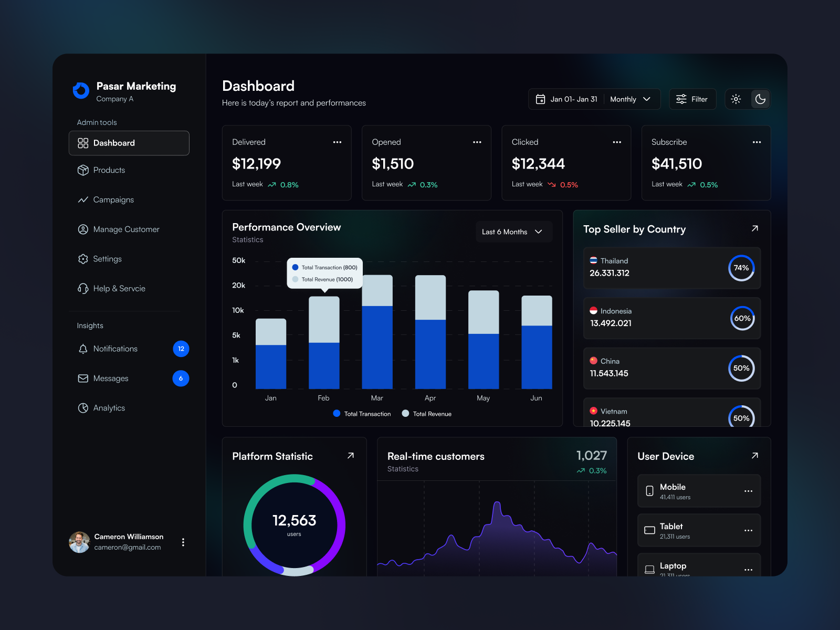Open the Settings gear in Admin tools

tap(83, 259)
